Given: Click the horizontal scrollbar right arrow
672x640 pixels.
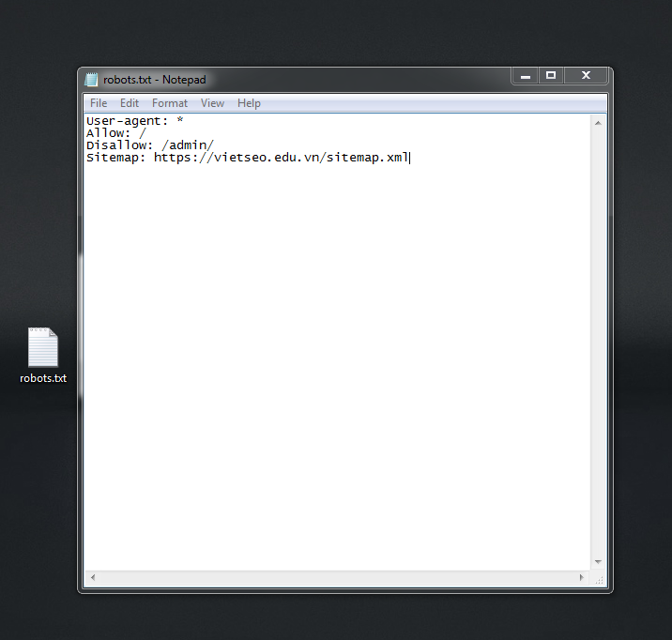Looking at the screenshot, I should click(584, 577).
